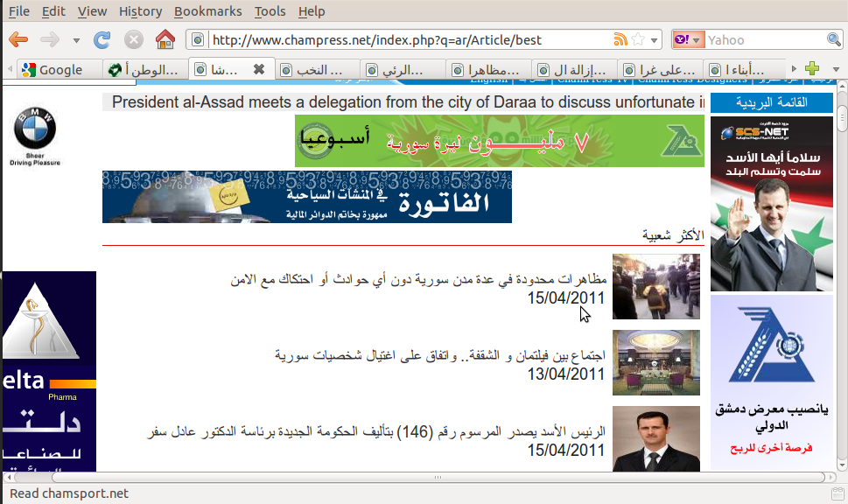This screenshot has width=848, height=504.
Task: Click the يانصيب معرض دمشق الدولي lottery ad
Action: pyautogui.click(x=772, y=382)
